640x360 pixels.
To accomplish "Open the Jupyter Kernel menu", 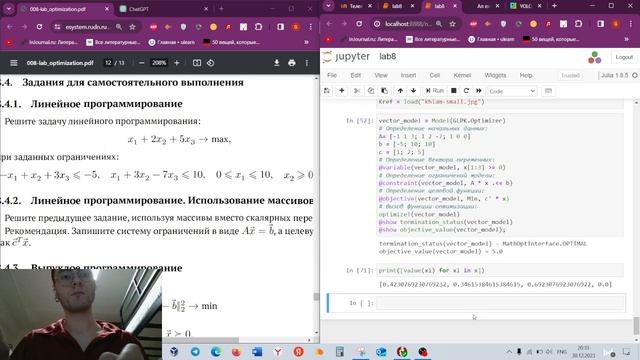I will point(462,76).
